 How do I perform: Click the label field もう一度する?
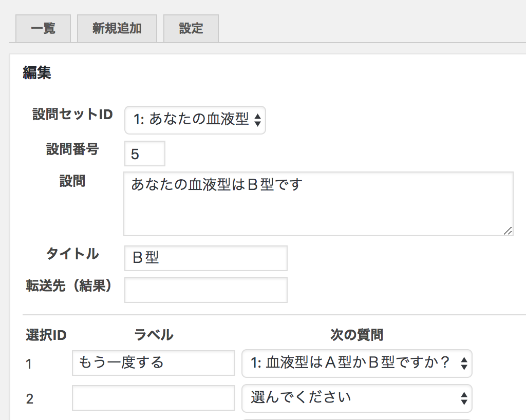point(153,363)
